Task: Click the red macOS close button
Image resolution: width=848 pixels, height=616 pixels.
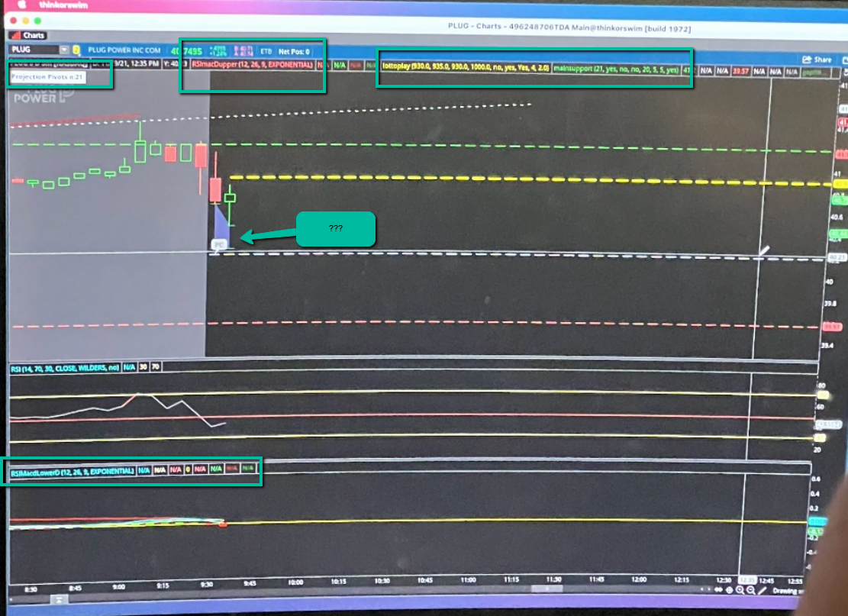Action: click(x=14, y=21)
